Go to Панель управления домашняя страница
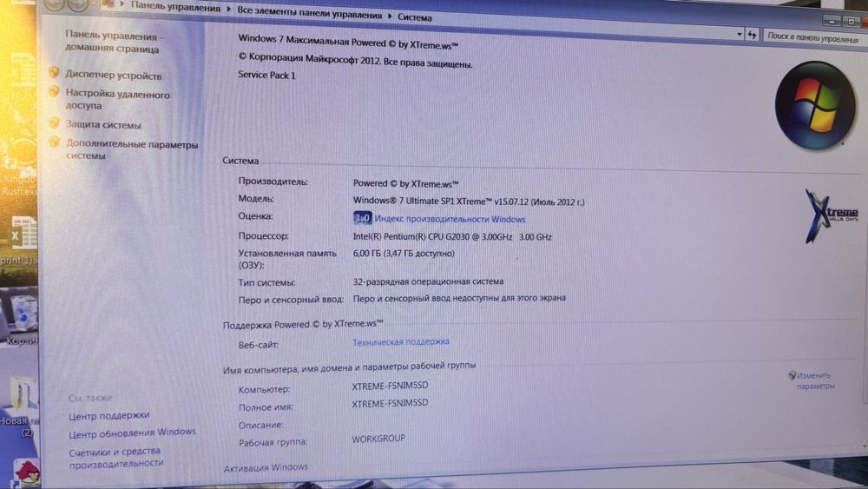The height and width of the screenshot is (489, 868). (x=114, y=42)
